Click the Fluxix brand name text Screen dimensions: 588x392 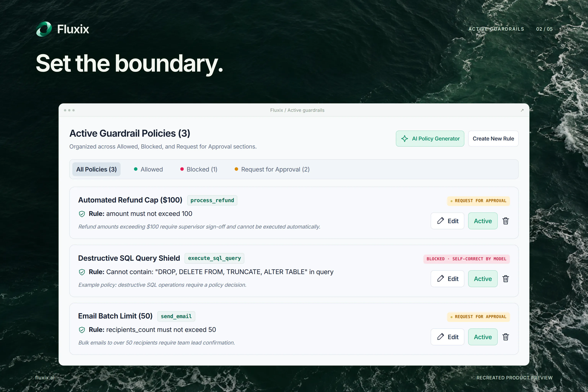(x=73, y=29)
